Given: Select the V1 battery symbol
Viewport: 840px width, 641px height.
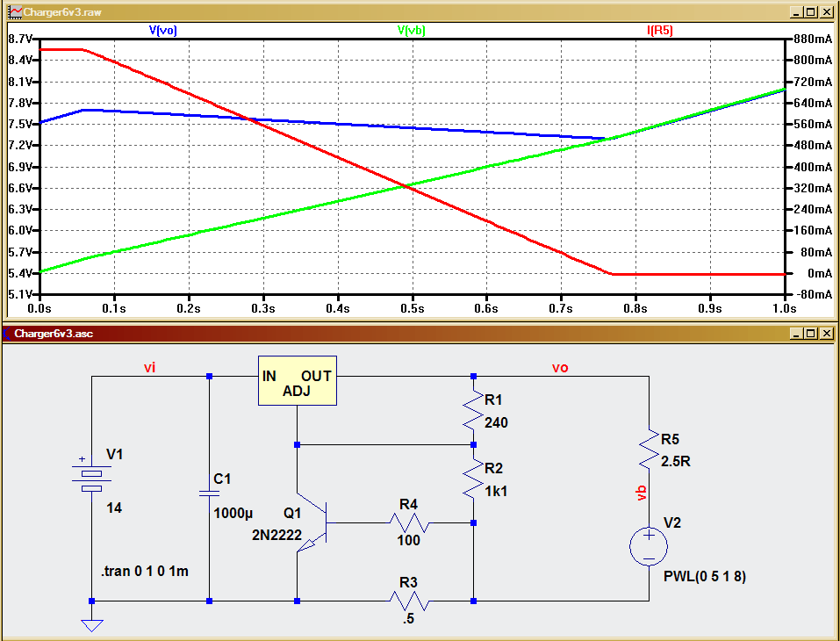Looking at the screenshot, I should (x=91, y=477).
